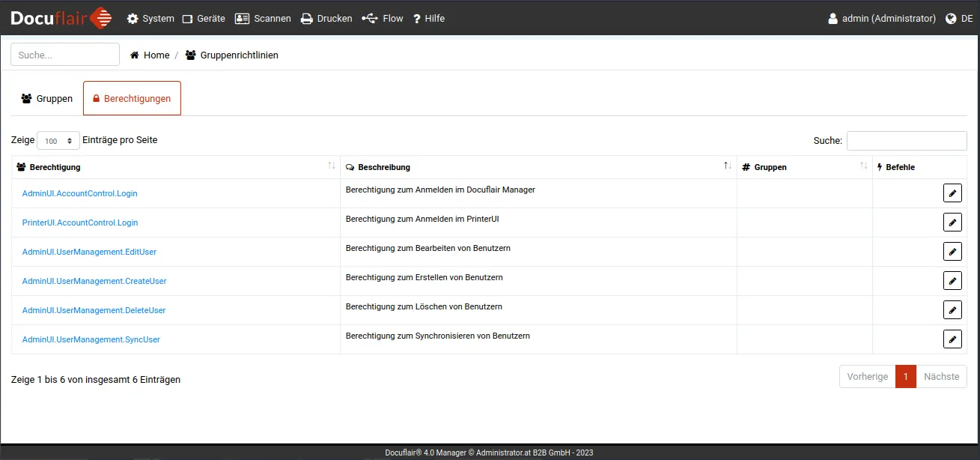Open the DE language selector
980x460 pixels.
(959, 19)
